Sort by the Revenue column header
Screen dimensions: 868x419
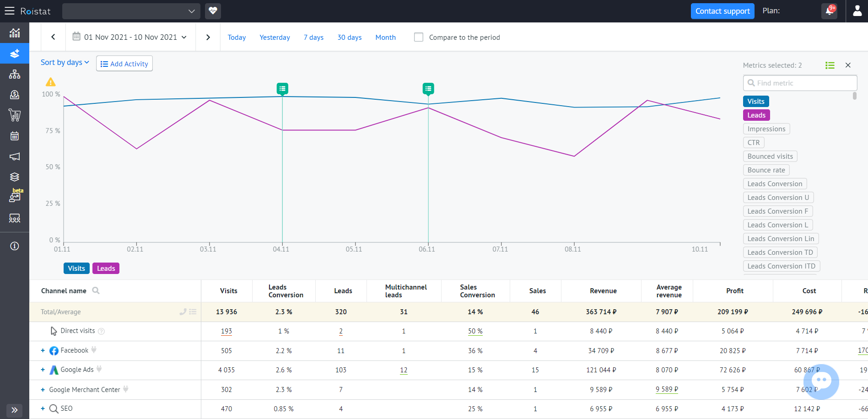tap(603, 291)
